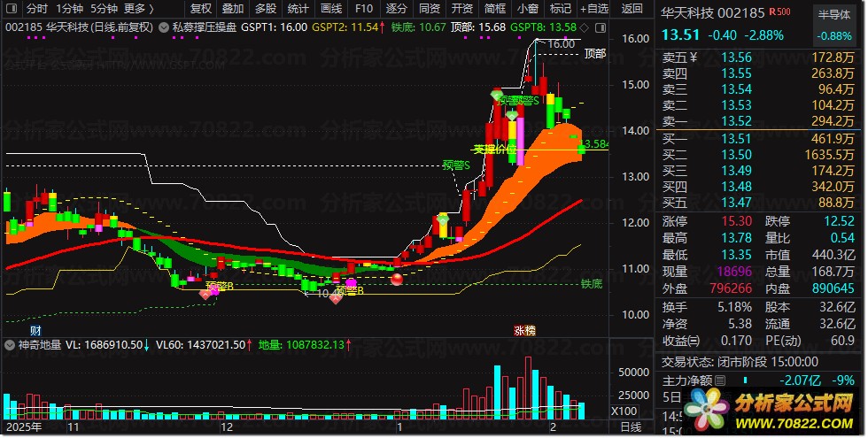Open 开资 toolbar item
868x438 pixels.
tap(461, 9)
